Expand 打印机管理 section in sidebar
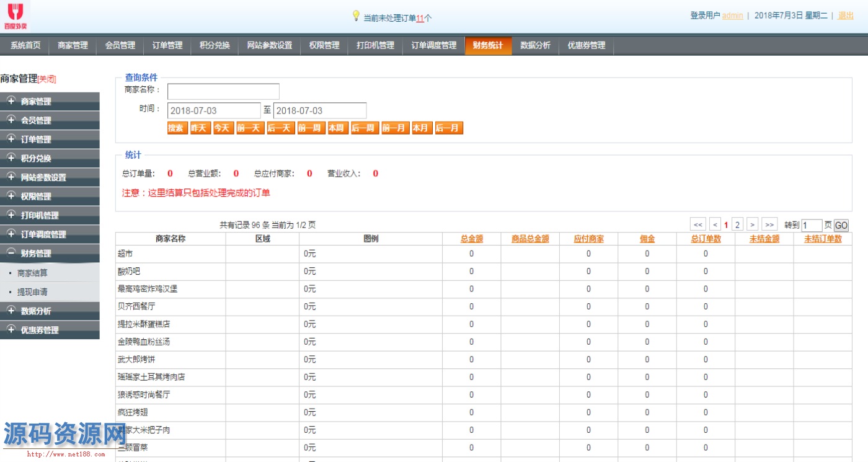868x462 pixels. coord(50,216)
